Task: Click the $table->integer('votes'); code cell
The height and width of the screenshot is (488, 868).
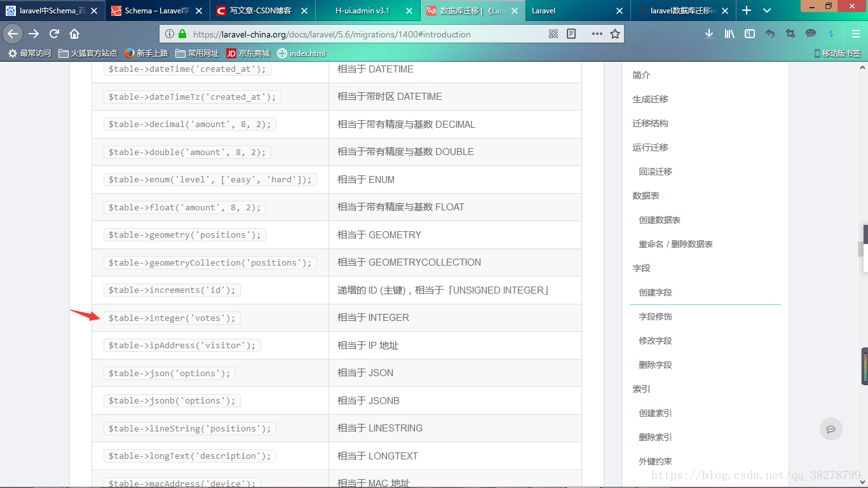Action: [172, 318]
